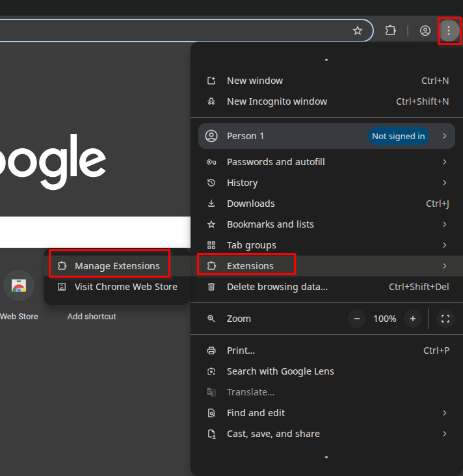Click the magnifier icon beside Zoom
Image resolution: width=463 pixels, height=476 pixels.
[211, 319]
